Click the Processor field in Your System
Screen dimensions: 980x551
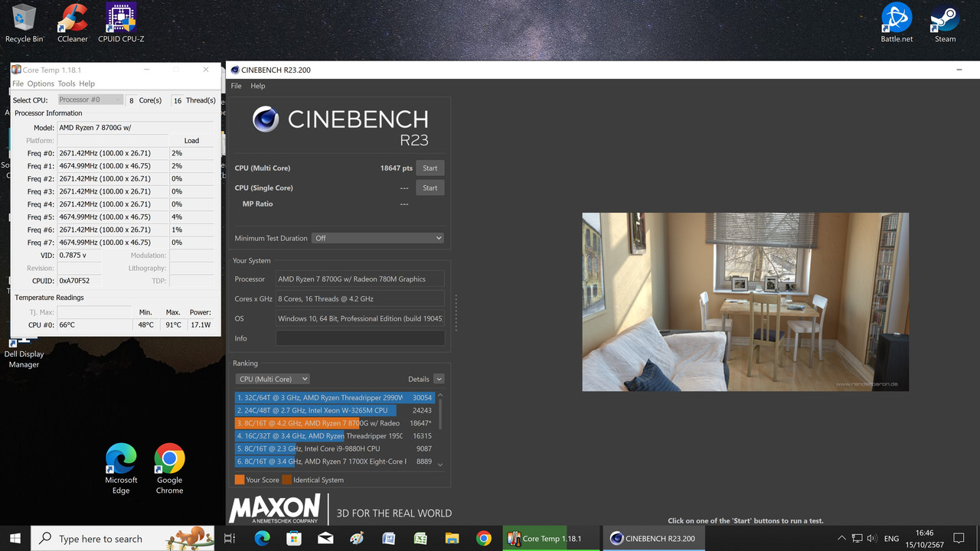tap(360, 279)
